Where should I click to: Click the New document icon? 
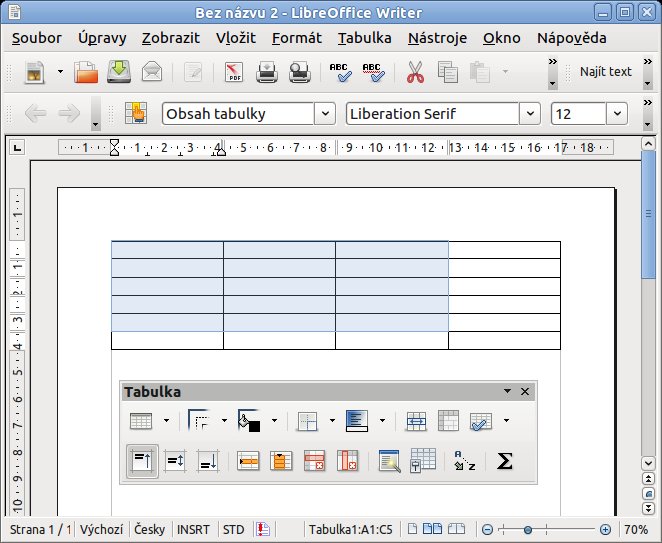click(35, 72)
